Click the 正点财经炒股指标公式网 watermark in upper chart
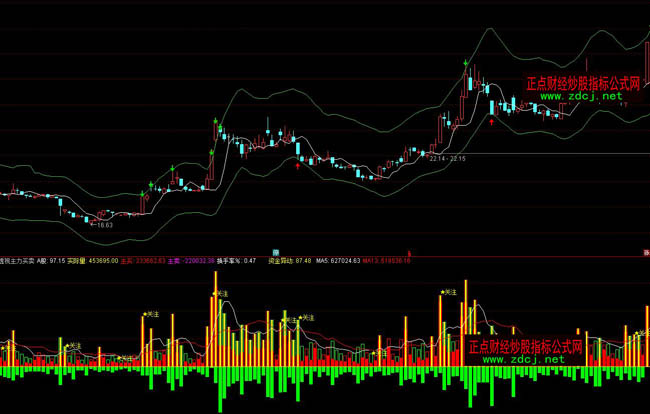Viewport: 650px width, 414px height. (583, 84)
